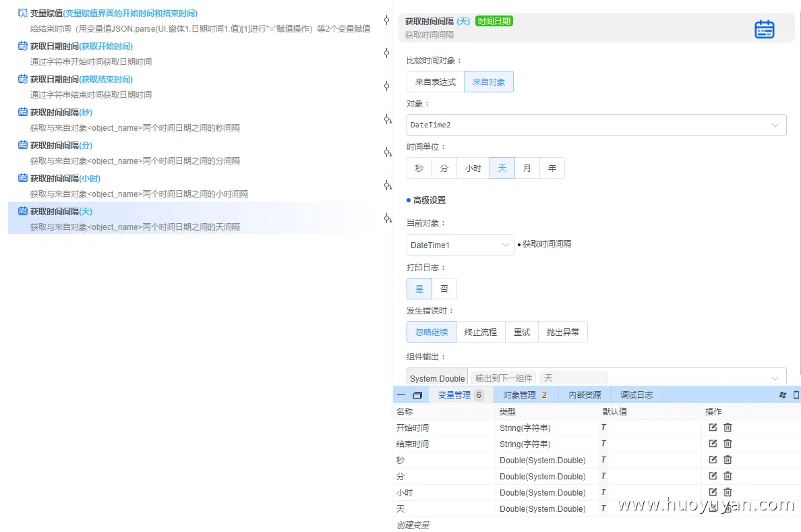Set time unit to 秒

coord(419,168)
